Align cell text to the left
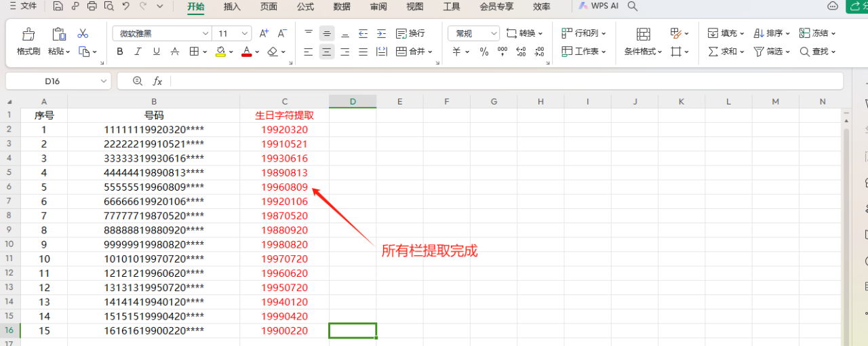The image size is (868, 346). [x=309, y=52]
